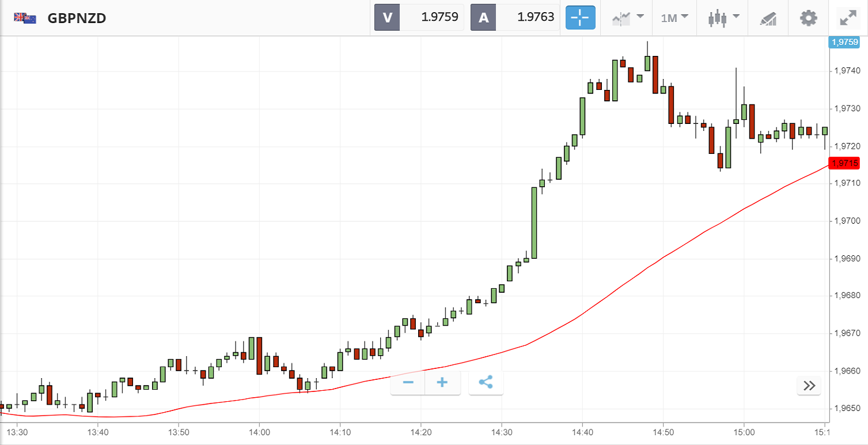Image resolution: width=868 pixels, height=445 pixels.
Task: Click the red 1.9715 indicator price label
Action: pyautogui.click(x=843, y=163)
